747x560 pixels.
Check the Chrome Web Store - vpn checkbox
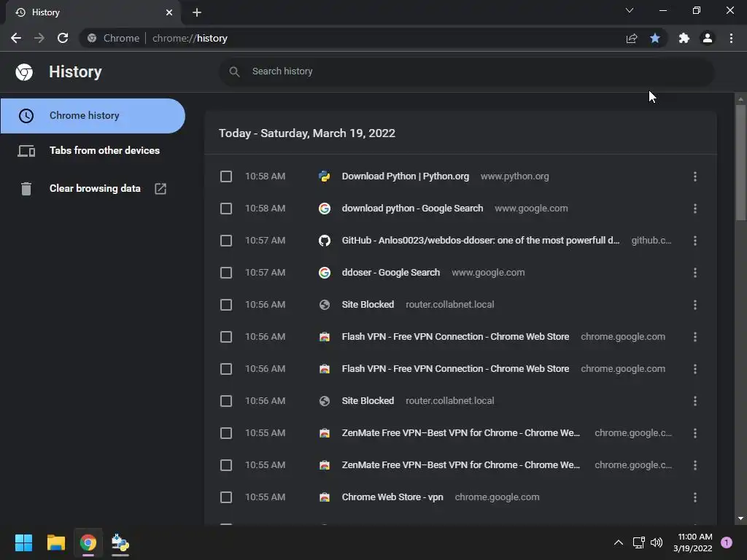click(226, 497)
